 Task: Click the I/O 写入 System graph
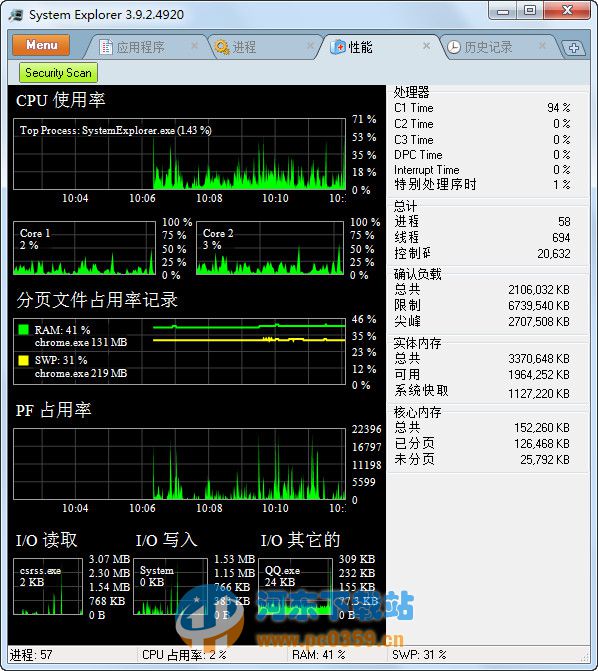[x=170, y=587]
